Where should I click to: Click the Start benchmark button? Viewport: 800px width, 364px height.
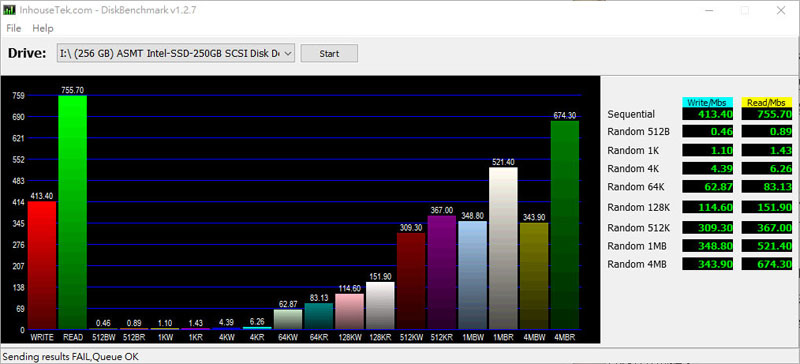pos(329,53)
